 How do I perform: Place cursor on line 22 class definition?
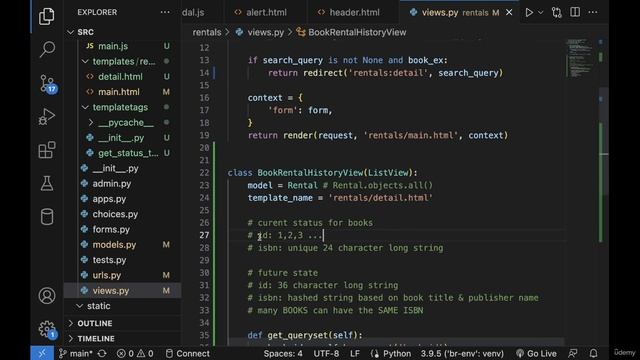click(322, 173)
